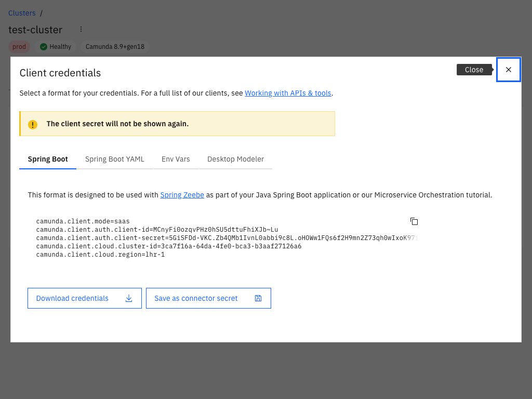Open the Env Vars tab

point(176,159)
